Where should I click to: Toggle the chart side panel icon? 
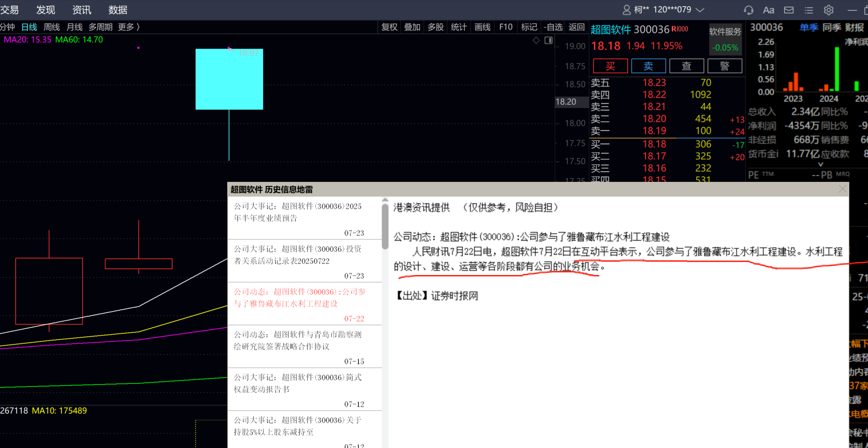click(x=549, y=41)
